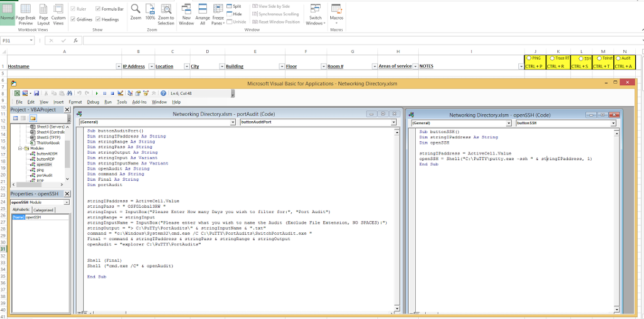
Task: Open the Tools menu in VBA editor
Action: [122, 102]
